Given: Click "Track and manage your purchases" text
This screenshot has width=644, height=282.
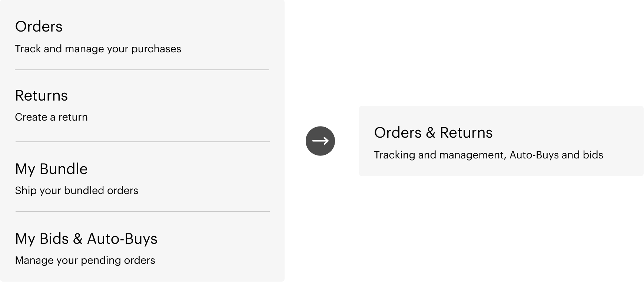Looking at the screenshot, I should click(98, 49).
